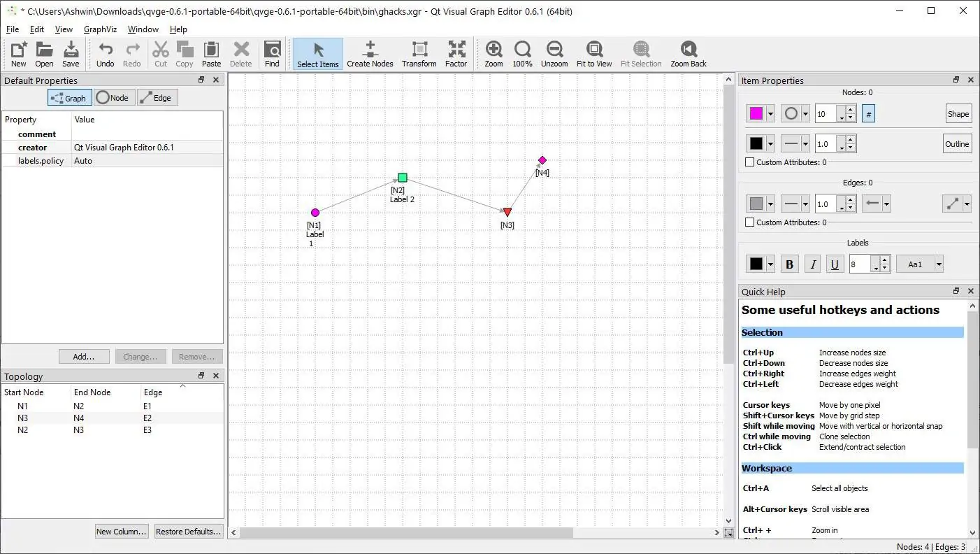The width and height of the screenshot is (980, 554).
Task: Click the Delete X icon
Action: (x=240, y=54)
